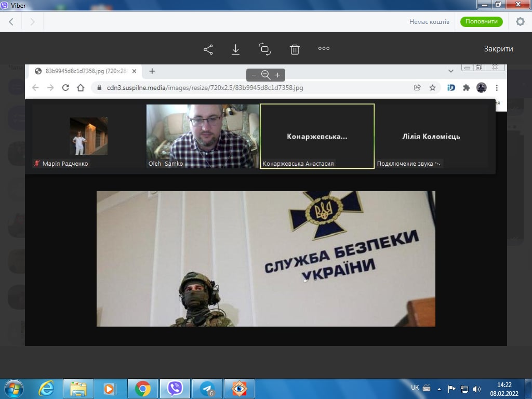This screenshot has height=399, width=532.
Task: Open Telegram from the taskbar
Action: pyautogui.click(x=207, y=389)
